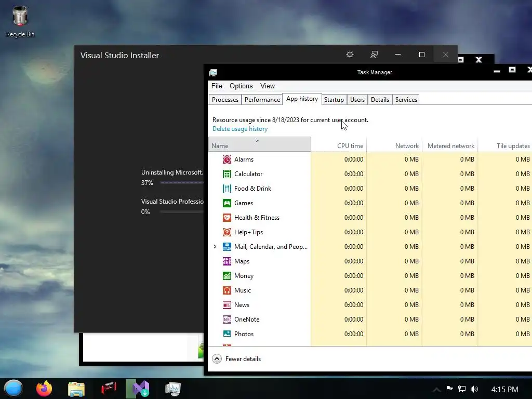Select the App history tab
Image resolution: width=532 pixels, height=399 pixels.
(x=302, y=99)
